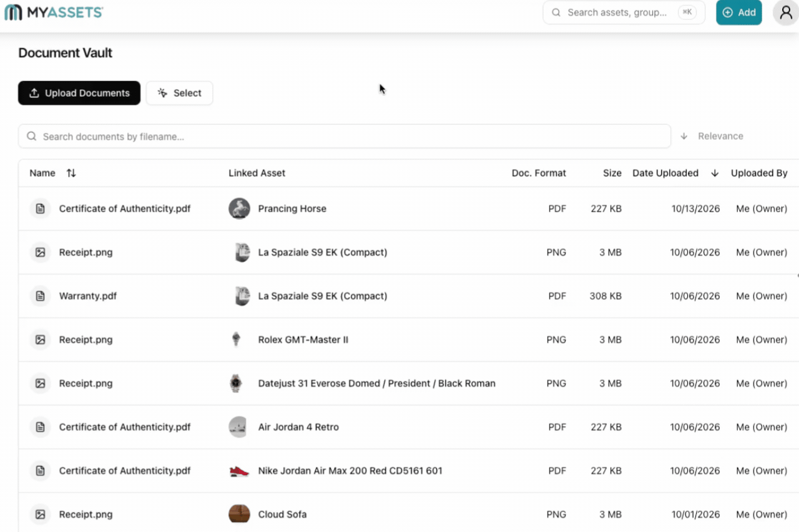Click image icon of La Spaziale Receipt.png
Screen dimensions: 799x532
pos(40,253)
